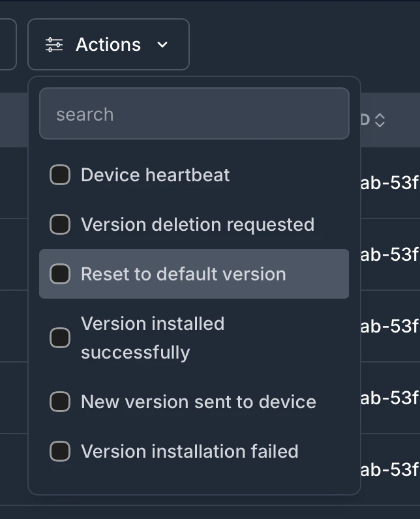Focus the search field in Actions menu
The height and width of the screenshot is (519, 420).
(194, 114)
